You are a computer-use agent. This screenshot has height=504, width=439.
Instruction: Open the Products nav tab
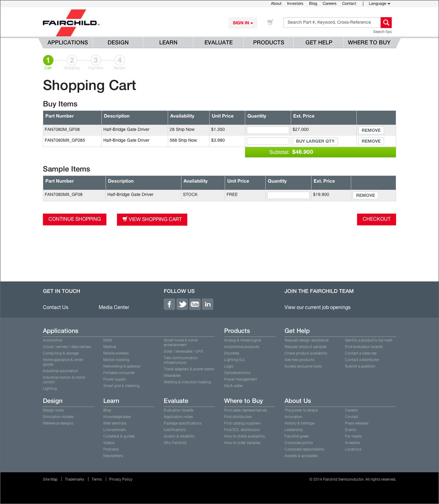(x=269, y=43)
